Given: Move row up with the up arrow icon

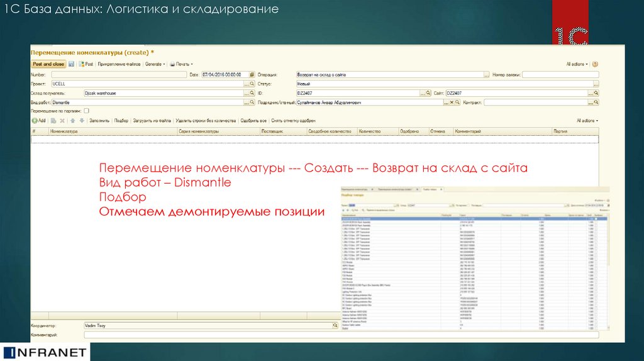Looking at the screenshot, I should [73, 121].
